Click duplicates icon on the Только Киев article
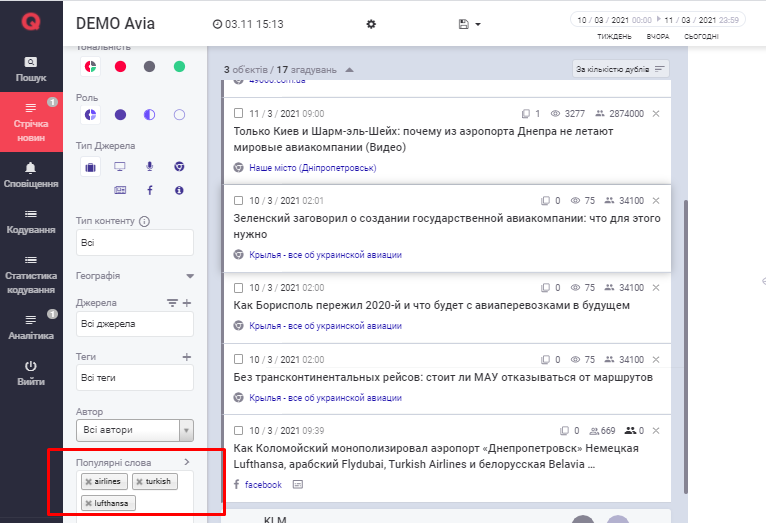 coord(526,114)
